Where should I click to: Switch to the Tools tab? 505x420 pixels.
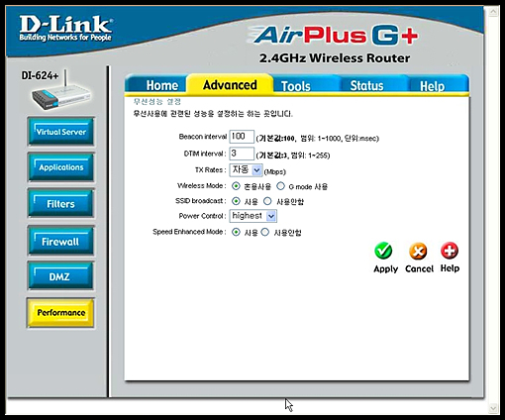pyautogui.click(x=296, y=86)
